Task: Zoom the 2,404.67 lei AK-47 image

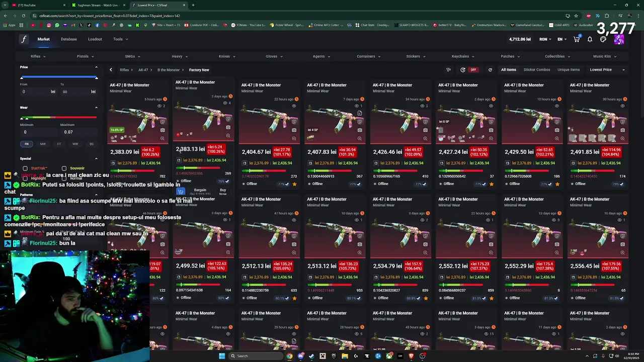Action: tap(294, 138)
